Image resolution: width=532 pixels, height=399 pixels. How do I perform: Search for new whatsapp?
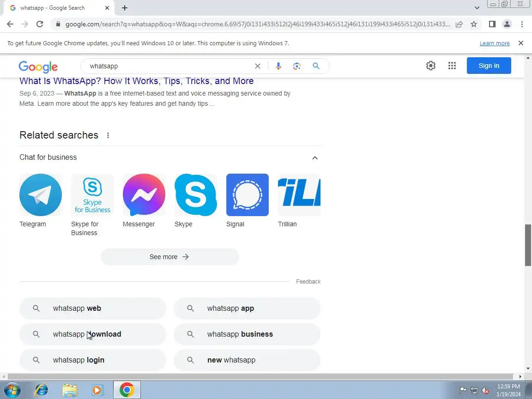[247, 360]
